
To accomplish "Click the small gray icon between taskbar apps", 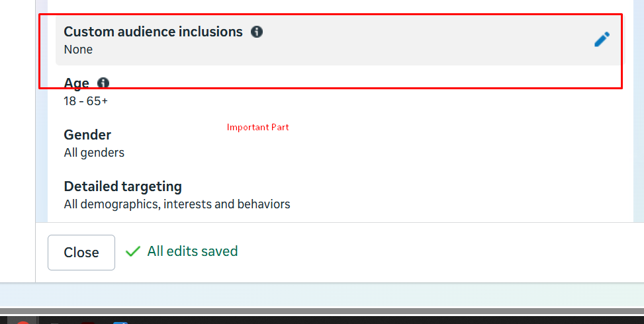I will [x=56, y=322].
